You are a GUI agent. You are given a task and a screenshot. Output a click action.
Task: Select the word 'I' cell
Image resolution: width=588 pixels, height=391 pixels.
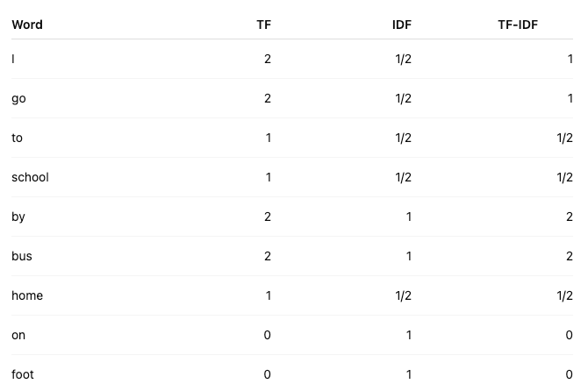(13, 59)
